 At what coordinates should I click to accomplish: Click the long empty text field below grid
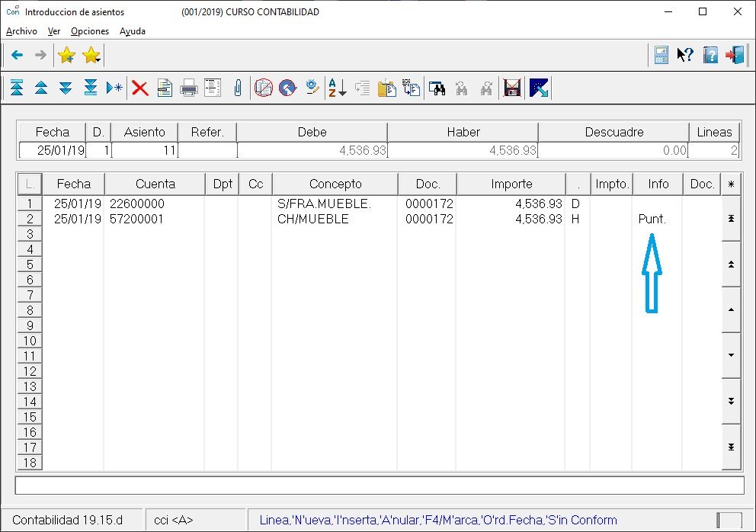(380, 486)
